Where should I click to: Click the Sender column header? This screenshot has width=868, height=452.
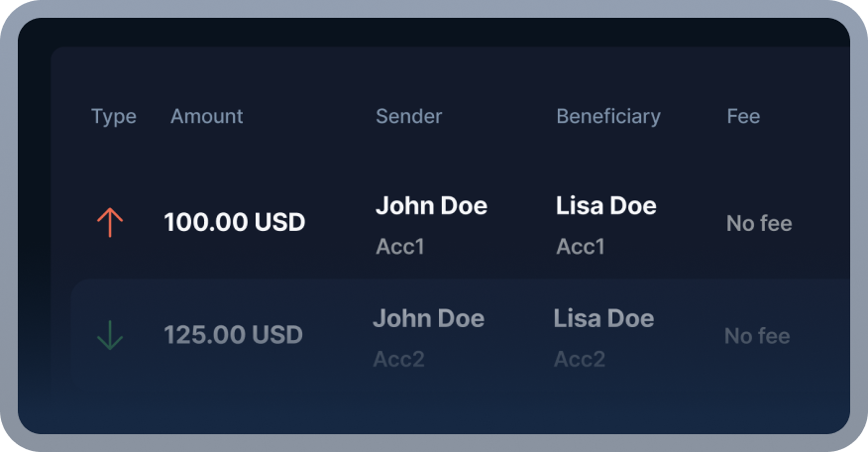tap(408, 116)
